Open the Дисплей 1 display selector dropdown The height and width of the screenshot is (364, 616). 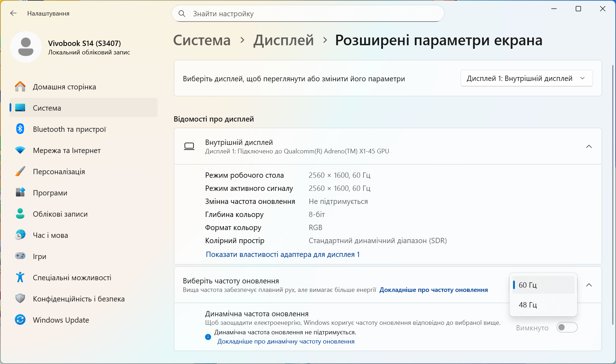(527, 78)
